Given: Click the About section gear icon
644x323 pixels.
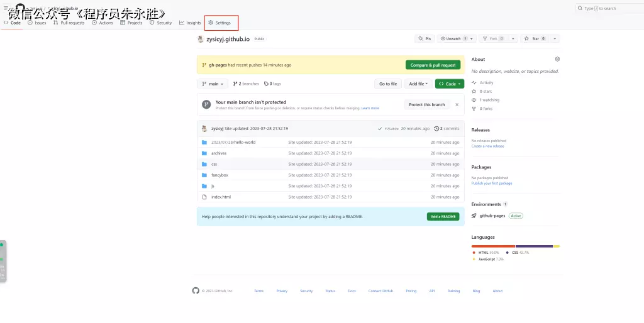Looking at the screenshot, I should click(557, 59).
